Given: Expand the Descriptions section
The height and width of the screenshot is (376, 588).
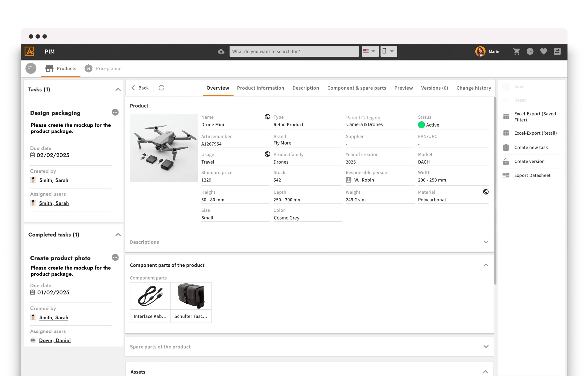Looking at the screenshot, I should 486,242.
